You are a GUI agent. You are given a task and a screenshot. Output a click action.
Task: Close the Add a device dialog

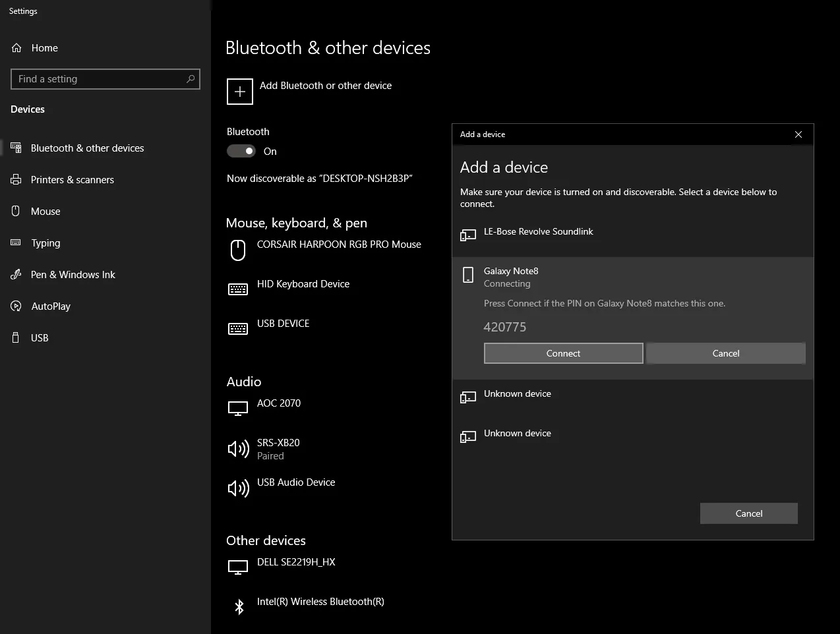[x=798, y=134]
